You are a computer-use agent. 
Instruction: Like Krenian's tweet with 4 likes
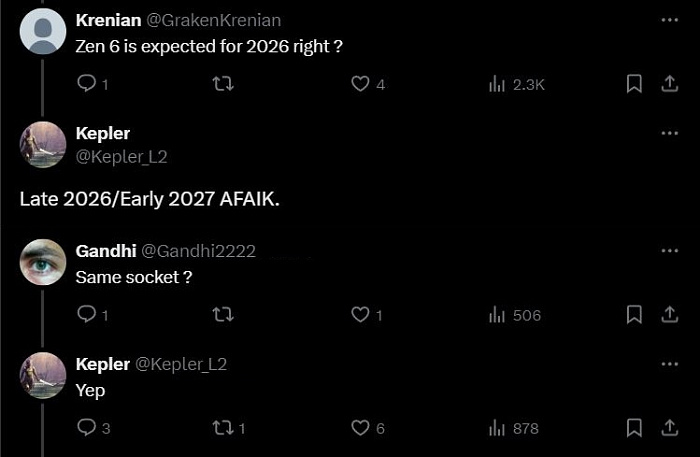pyautogui.click(x=360, y=83)
